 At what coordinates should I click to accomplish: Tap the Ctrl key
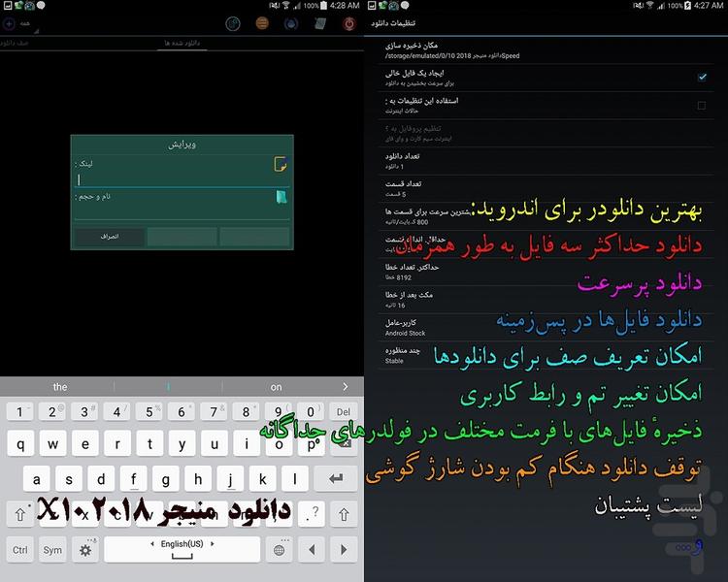click(x=20, y=550)
